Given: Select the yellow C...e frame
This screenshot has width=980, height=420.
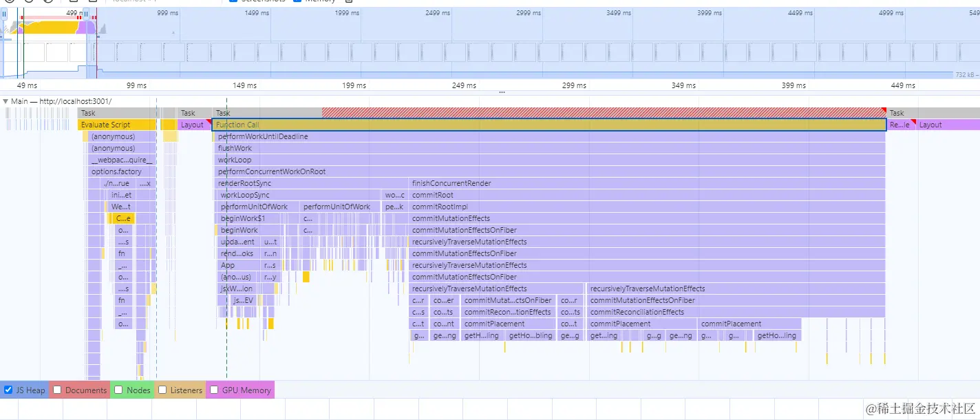Looking at the screenshot, I should pyautogui.click(x=123, y=218).
